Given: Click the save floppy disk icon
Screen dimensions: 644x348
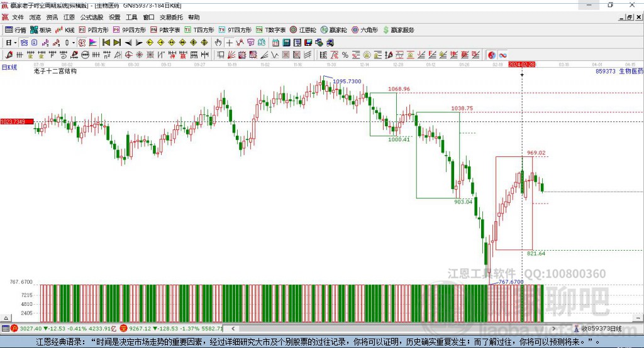Looking at the screenshot, I should pos(308,43).
